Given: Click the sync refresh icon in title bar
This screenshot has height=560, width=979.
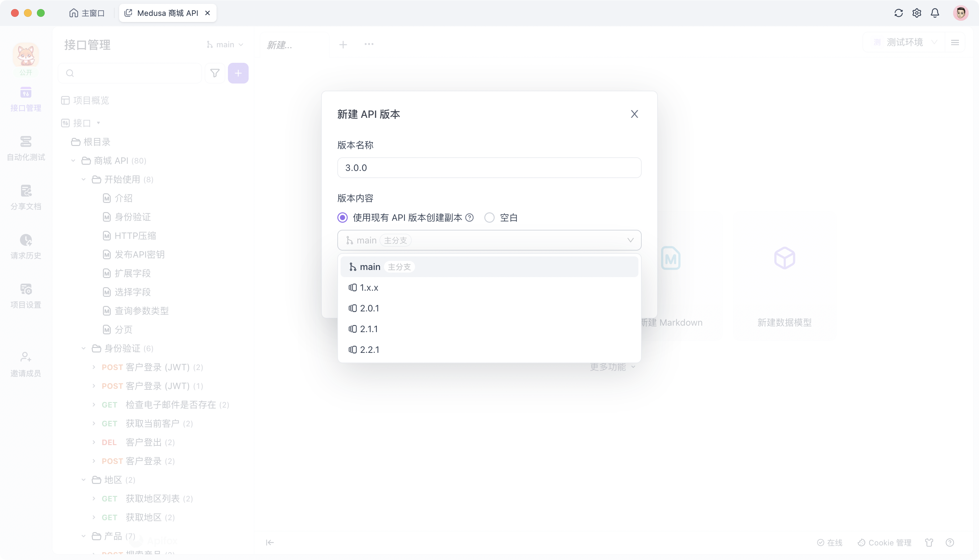Looking at the screenshot, I should coord(899,13).
